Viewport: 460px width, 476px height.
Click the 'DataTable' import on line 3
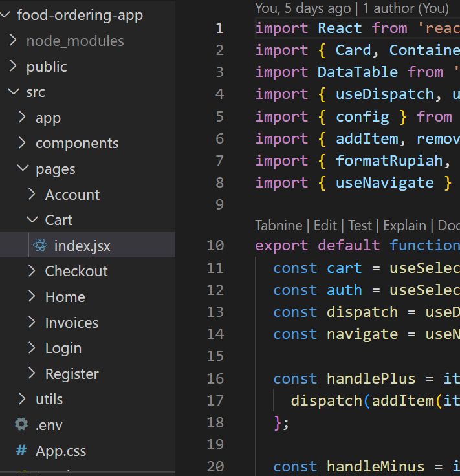[358, 72]
